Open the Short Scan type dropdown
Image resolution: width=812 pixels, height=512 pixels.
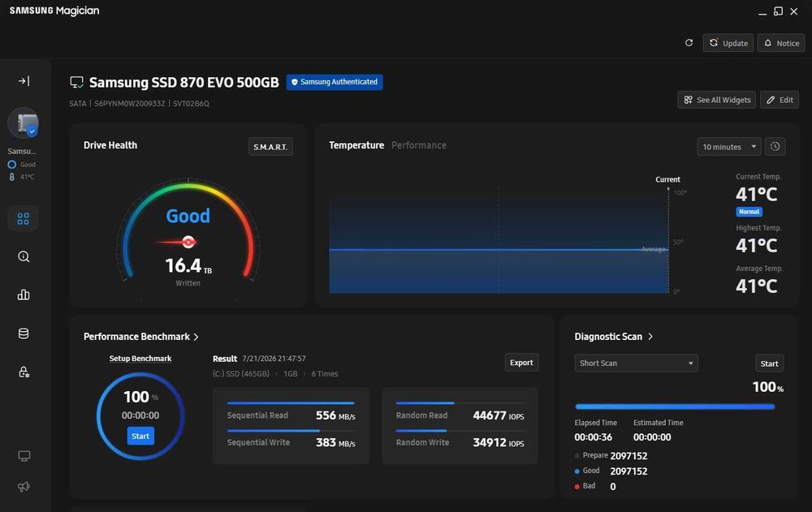click(x=636, y=363)
